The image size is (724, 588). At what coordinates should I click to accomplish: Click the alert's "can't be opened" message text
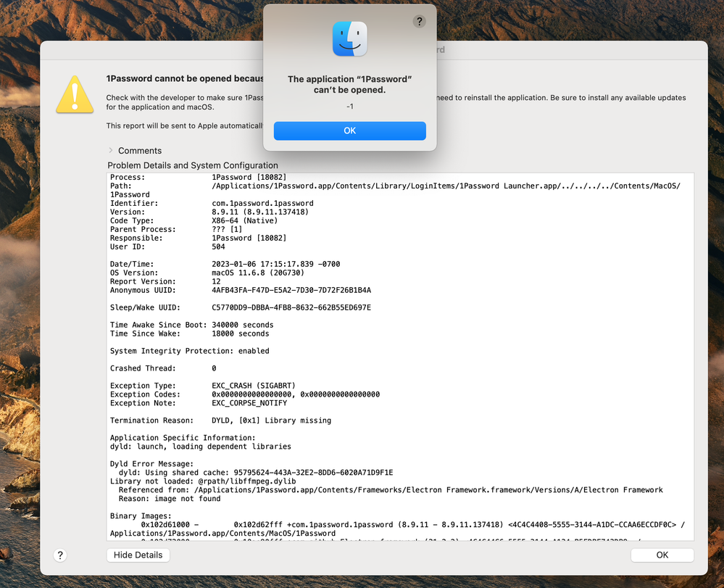tap(349, 85)
